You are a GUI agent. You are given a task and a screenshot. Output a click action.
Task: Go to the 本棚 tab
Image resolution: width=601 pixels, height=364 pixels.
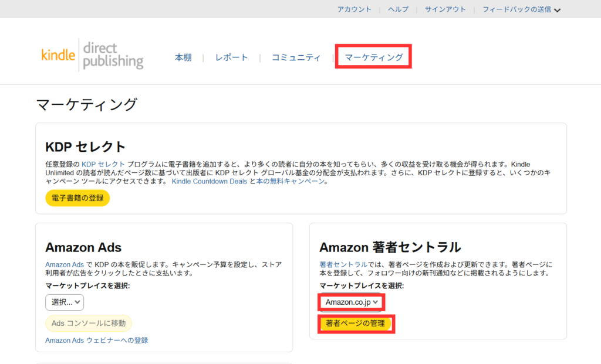coord(183,57)
